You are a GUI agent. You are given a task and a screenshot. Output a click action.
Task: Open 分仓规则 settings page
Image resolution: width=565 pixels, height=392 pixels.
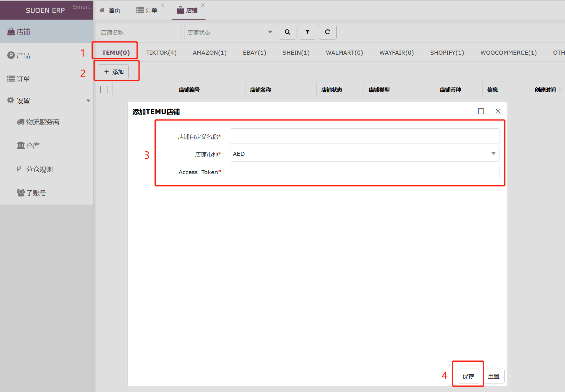click(46, 169)
